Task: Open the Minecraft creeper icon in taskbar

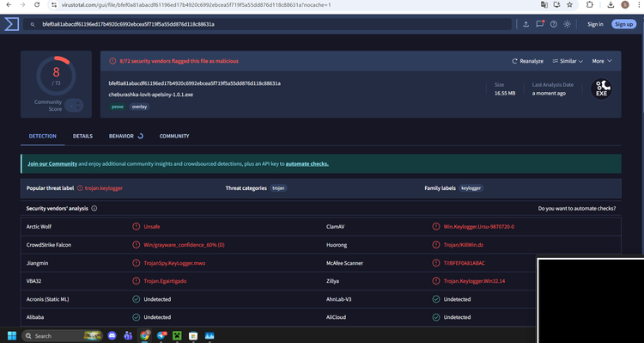Action: pyautogui.click(x=177, y=335)
